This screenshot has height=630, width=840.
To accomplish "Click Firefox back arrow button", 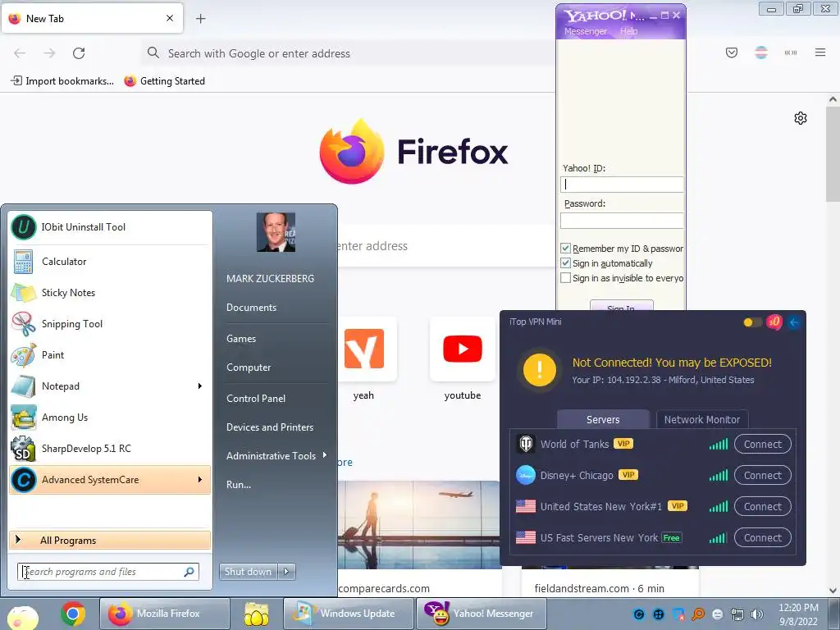I will pos(20,53).
